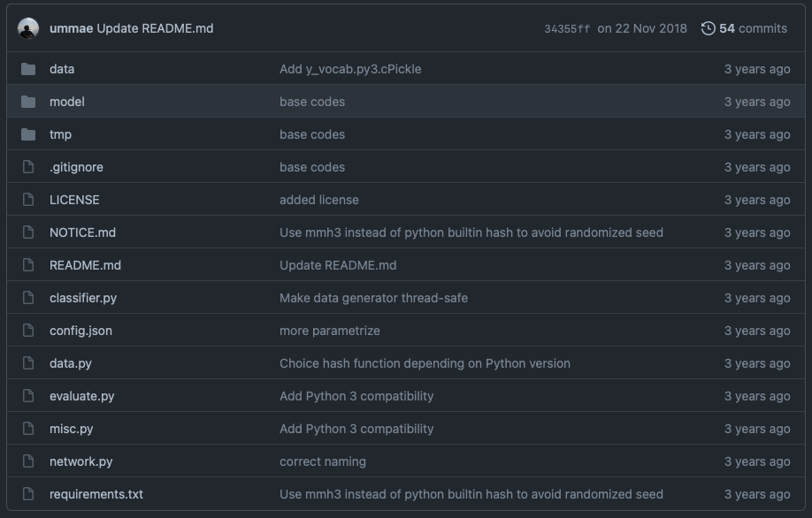Click the LICENSE file icon
The width and height of the screenshot is (812, 518).
pyautogui.click(x=28, y=200)
